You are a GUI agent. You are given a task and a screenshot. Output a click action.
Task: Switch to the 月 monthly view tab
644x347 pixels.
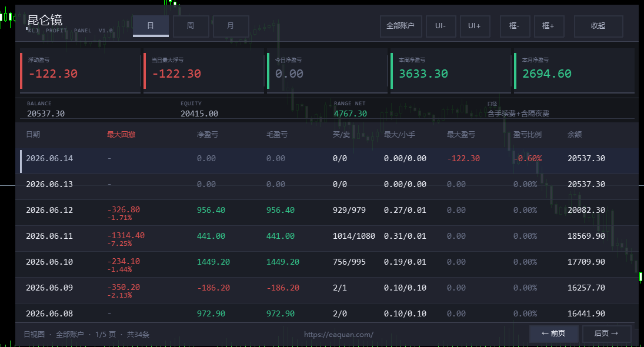pyautogui.click(x=231, y=26)
